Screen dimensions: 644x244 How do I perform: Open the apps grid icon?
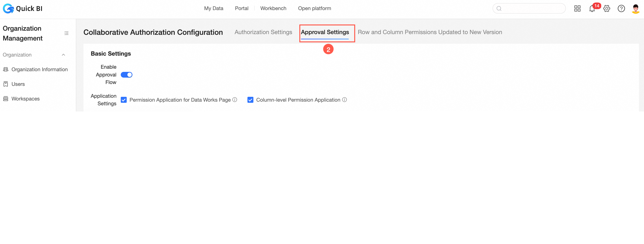click(577, 8)
